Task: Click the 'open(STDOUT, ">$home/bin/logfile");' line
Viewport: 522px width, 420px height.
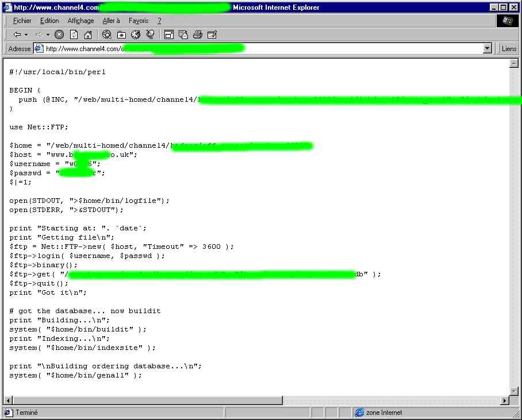Action: coord(89,201)
